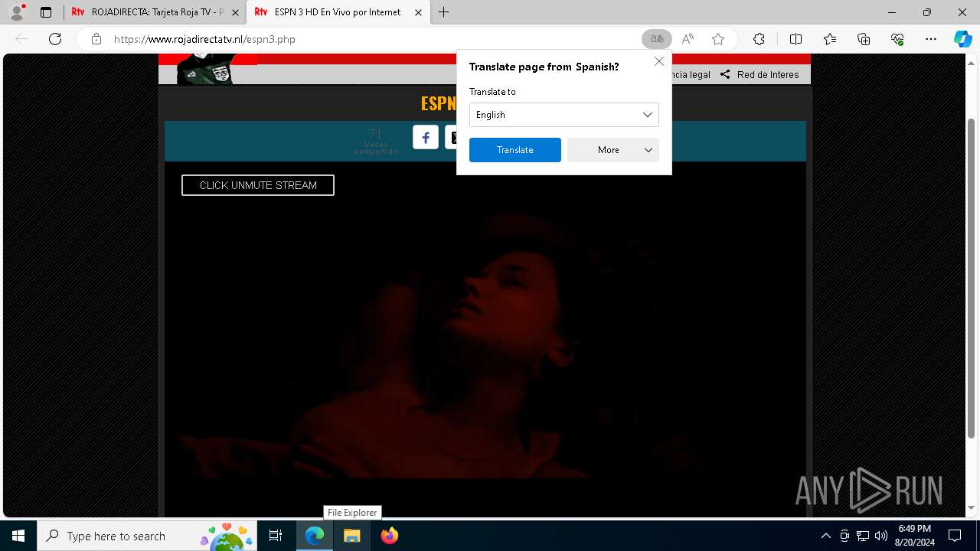Open File Explorer from taskbar
Image resolution: width=980 pixels, height=551 pixels.
pos(352,536)
